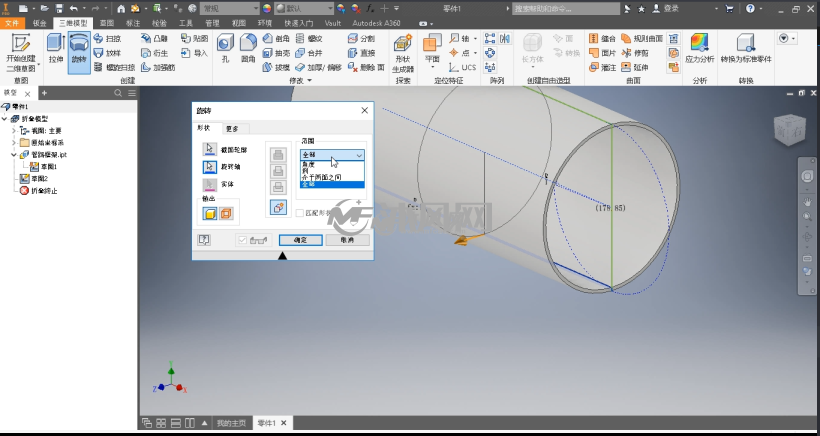Pick the 螺旋扫掠 (Coil) command

(x=114, y=67)
